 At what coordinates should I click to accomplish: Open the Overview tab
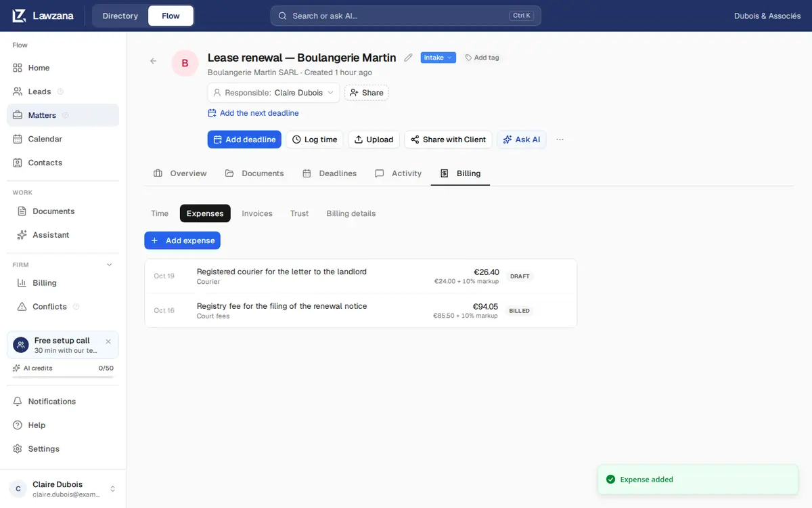click(180, 173)
